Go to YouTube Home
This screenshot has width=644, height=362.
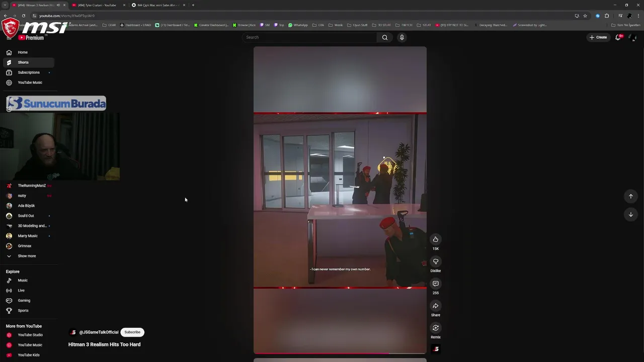click(x=23, y=52)
